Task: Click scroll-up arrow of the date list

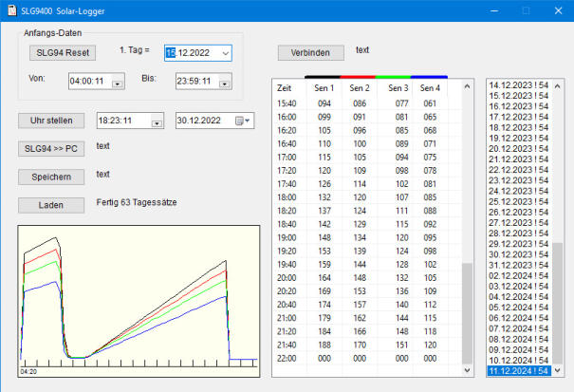Action: point(557,86)
